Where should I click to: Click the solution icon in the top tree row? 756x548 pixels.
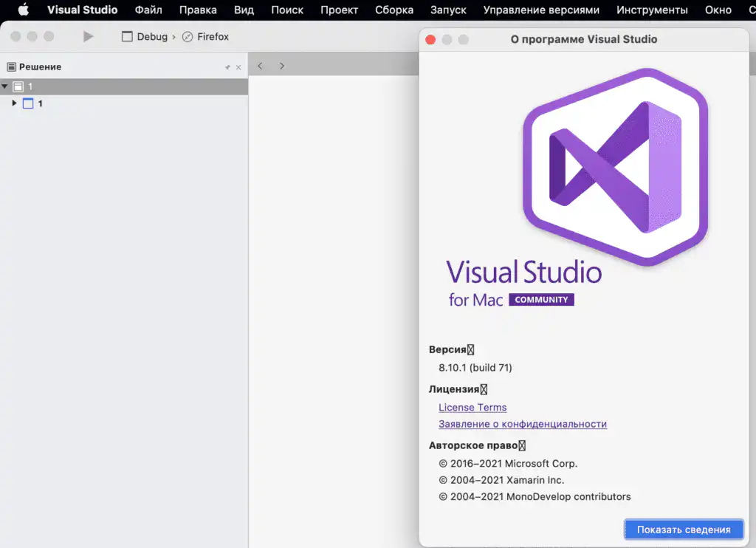(18, 86)
